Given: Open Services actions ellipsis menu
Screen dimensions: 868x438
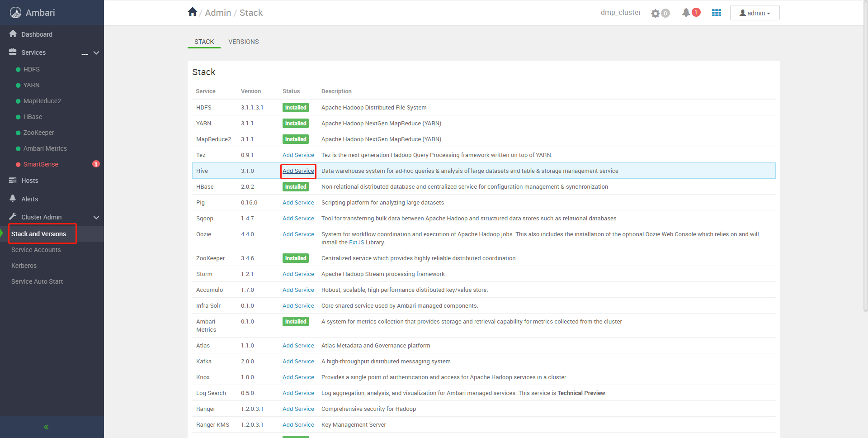Looking at the screenshot, I should pos(85,53).
